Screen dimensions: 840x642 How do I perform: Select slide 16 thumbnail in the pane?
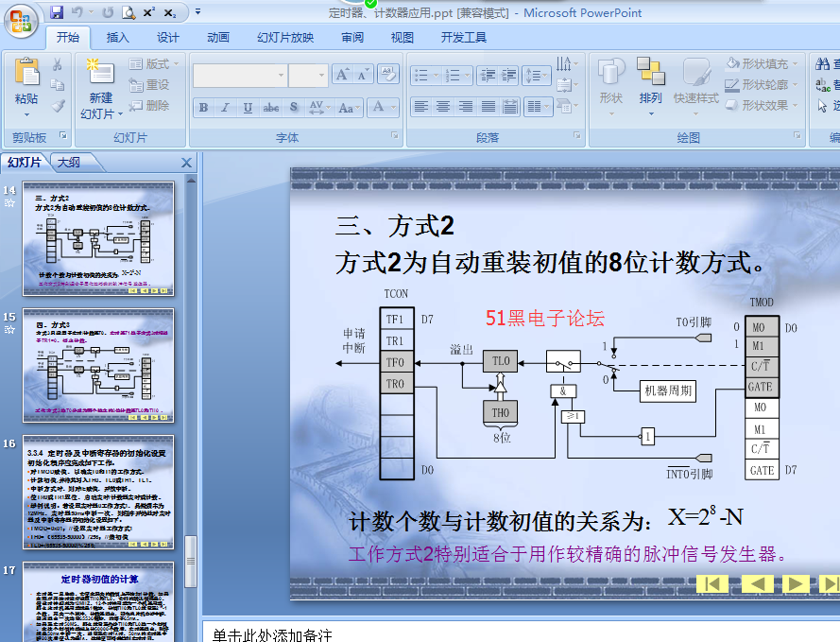(98, 492)
